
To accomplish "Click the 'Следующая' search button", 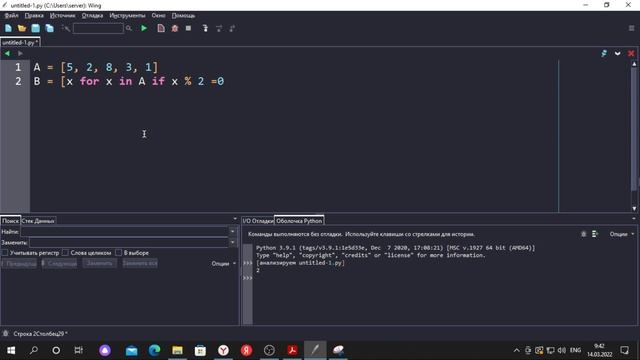I will 60,263.
